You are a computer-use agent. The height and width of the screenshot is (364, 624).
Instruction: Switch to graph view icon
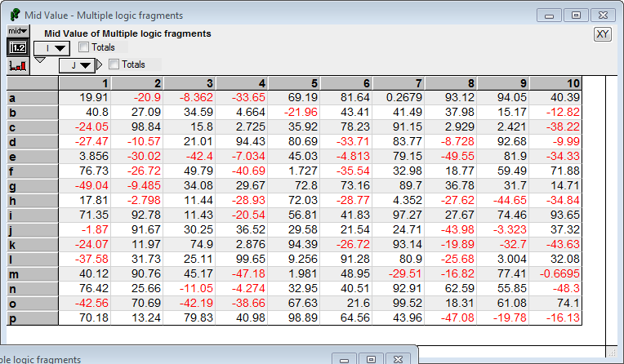(18, 65)
